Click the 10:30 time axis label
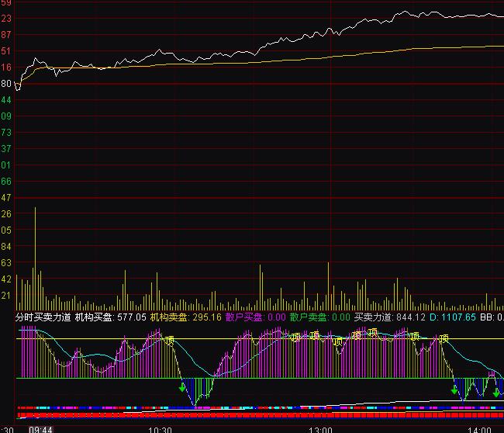This screenshot has width=504, height=433. [160, 428]
